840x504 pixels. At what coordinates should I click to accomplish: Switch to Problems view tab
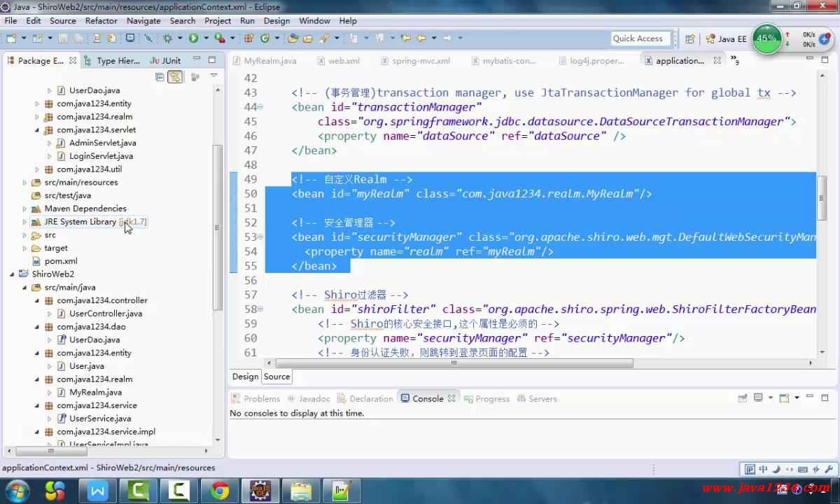256,398
